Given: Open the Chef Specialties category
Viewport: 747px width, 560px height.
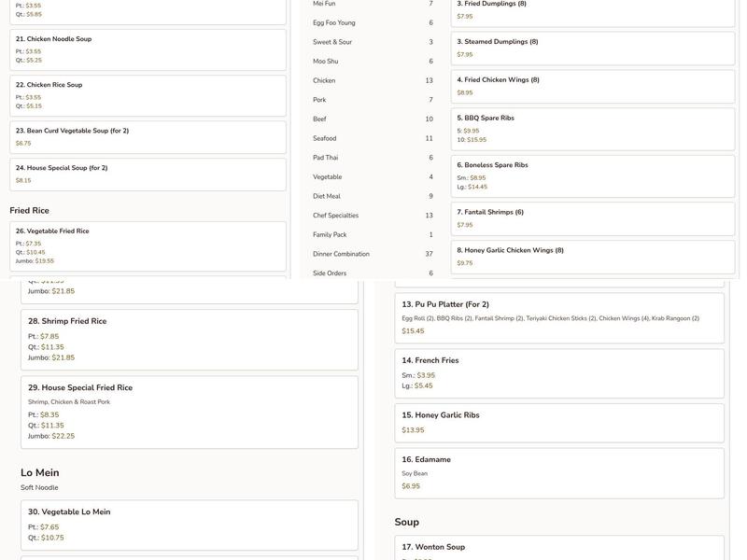Looking at the screenshot, I should coord(336,216).
